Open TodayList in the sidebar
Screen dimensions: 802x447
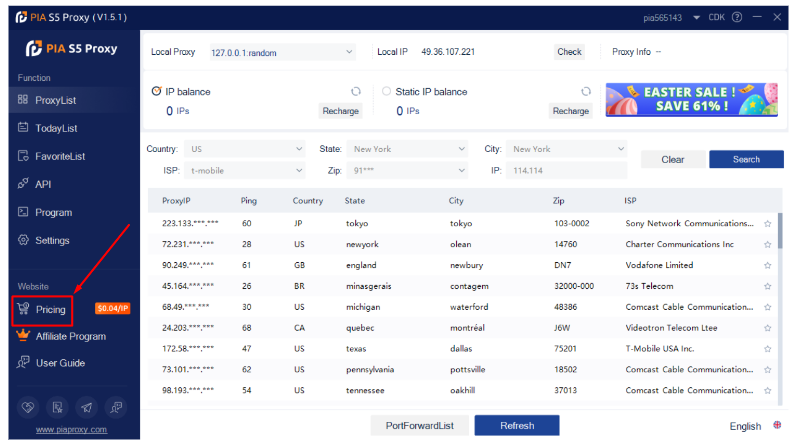coord(56,128)
